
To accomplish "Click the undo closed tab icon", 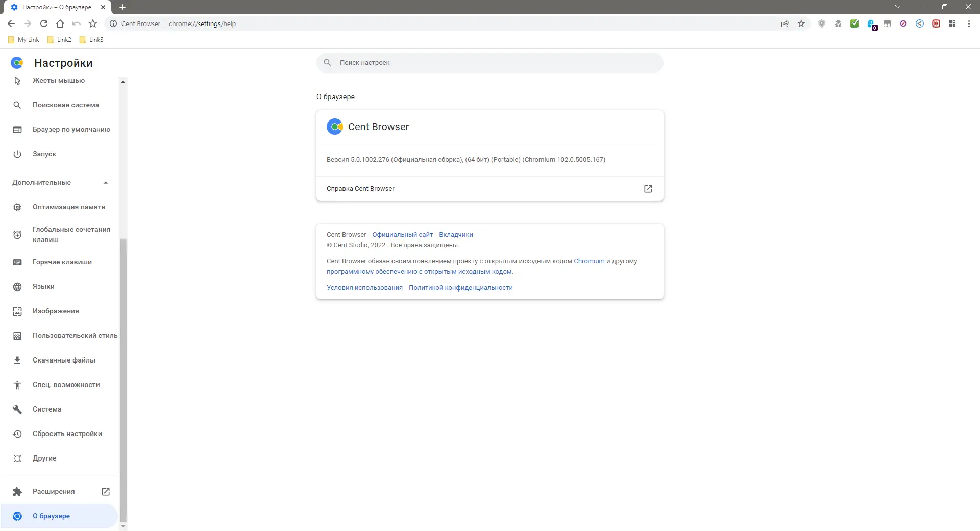I will pyautogui.click(x=77, y=23).
